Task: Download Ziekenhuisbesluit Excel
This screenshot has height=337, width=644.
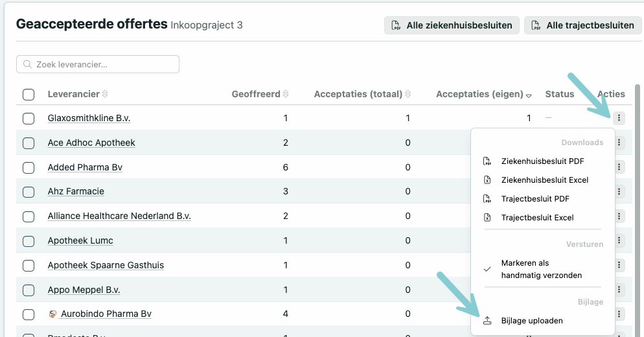Action: 542,180
